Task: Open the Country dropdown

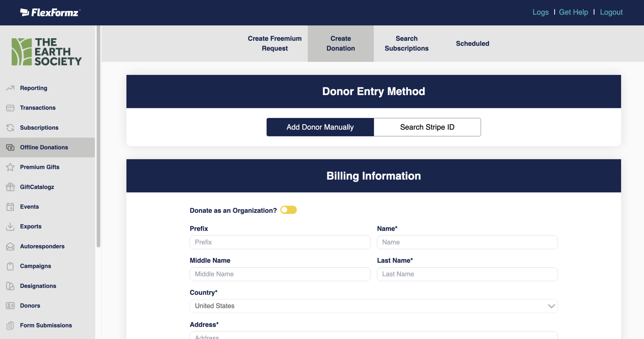Action: pos(373,306)
